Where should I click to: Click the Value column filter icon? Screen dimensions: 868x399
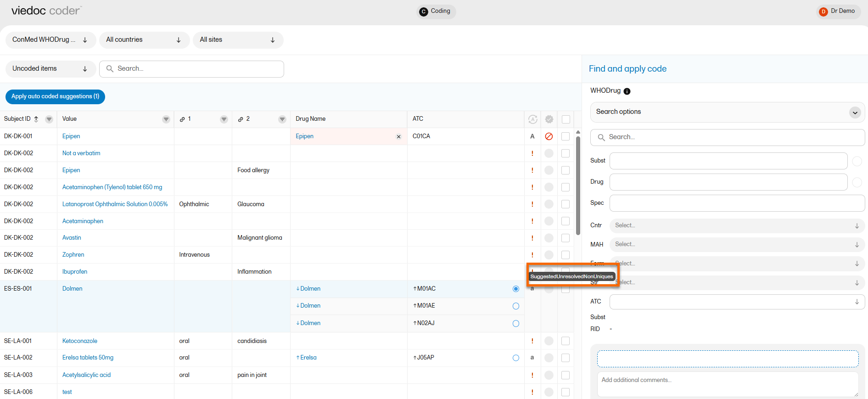point(166,119)
